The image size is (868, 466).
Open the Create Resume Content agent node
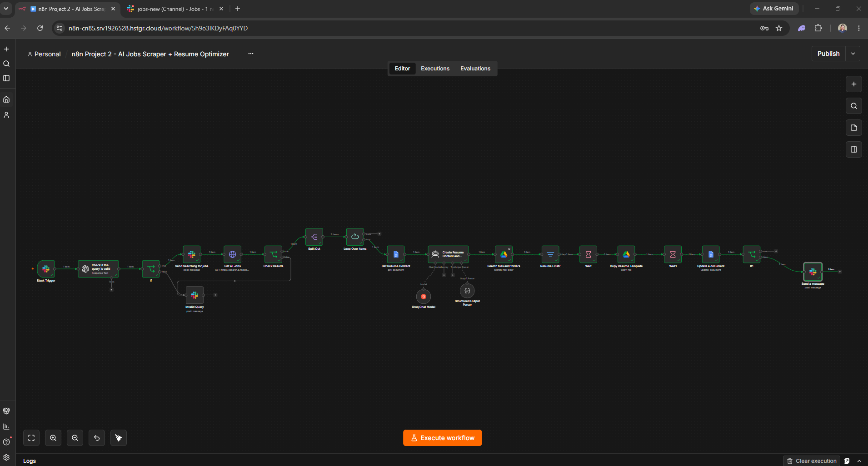click(x=448, y=254)
